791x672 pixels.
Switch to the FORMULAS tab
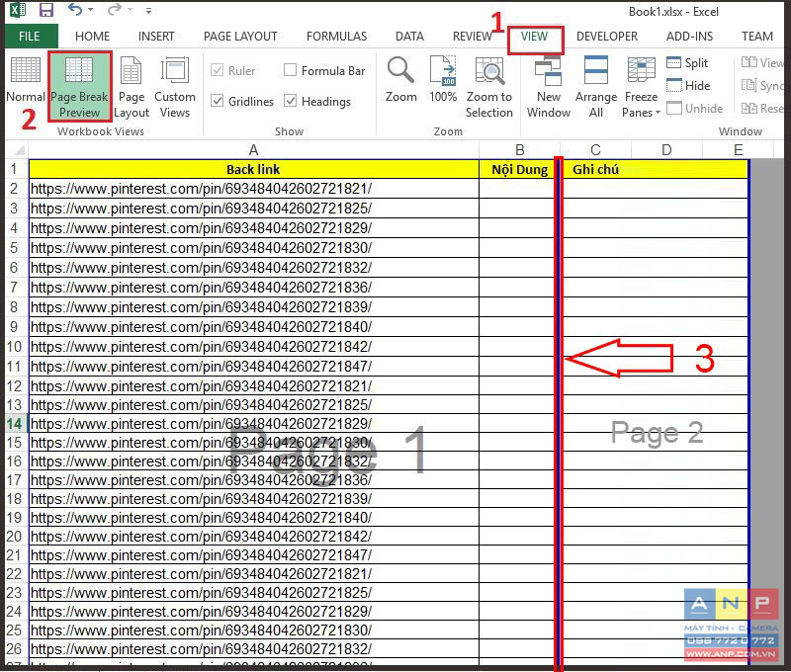[x=336, y=37]
